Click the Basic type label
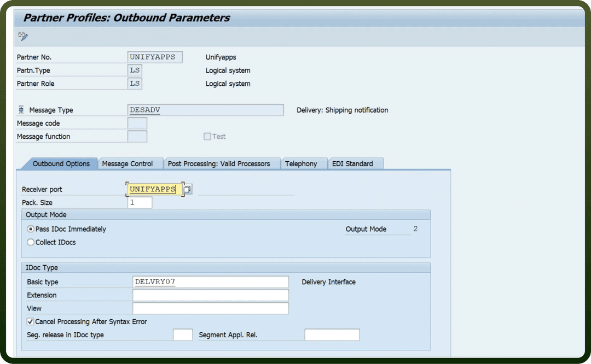Viewport: 591px width, 364px height. coord(43,282)
